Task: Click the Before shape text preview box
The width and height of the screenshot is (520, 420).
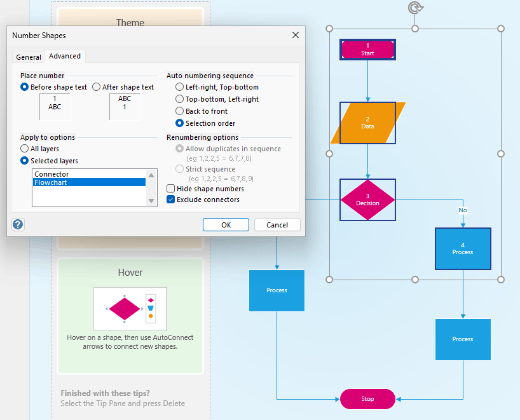Action: click(x=55, y=106)
